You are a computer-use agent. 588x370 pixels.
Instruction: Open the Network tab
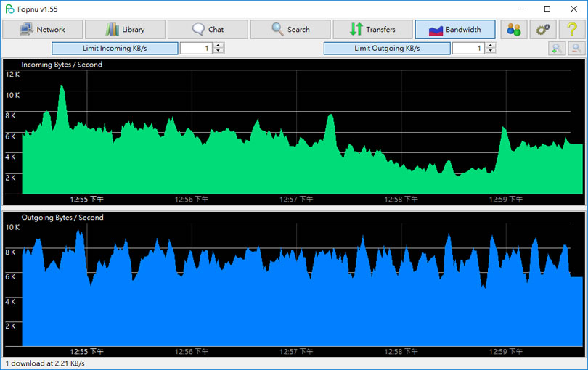pos(43,29)
